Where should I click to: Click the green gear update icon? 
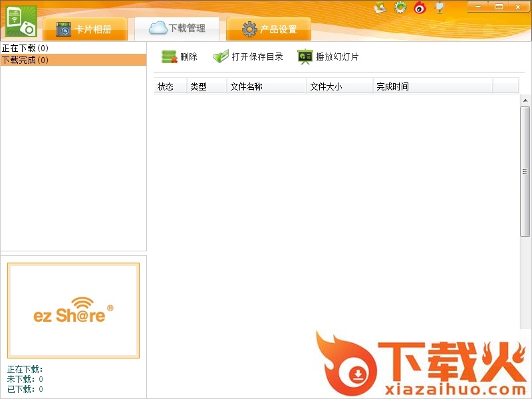[400, 7]
